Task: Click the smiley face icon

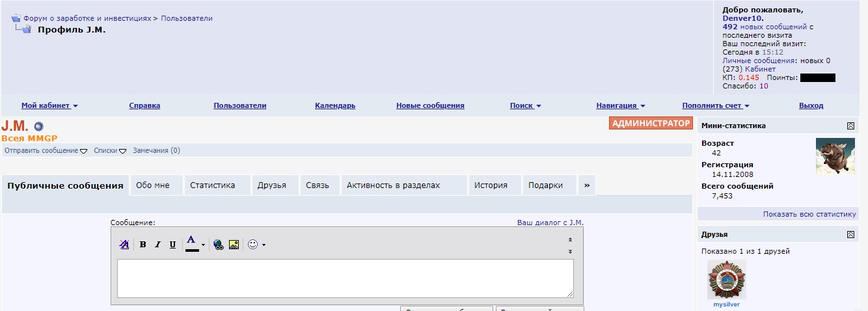Action: pyautogui.click(x=252, y=245)
